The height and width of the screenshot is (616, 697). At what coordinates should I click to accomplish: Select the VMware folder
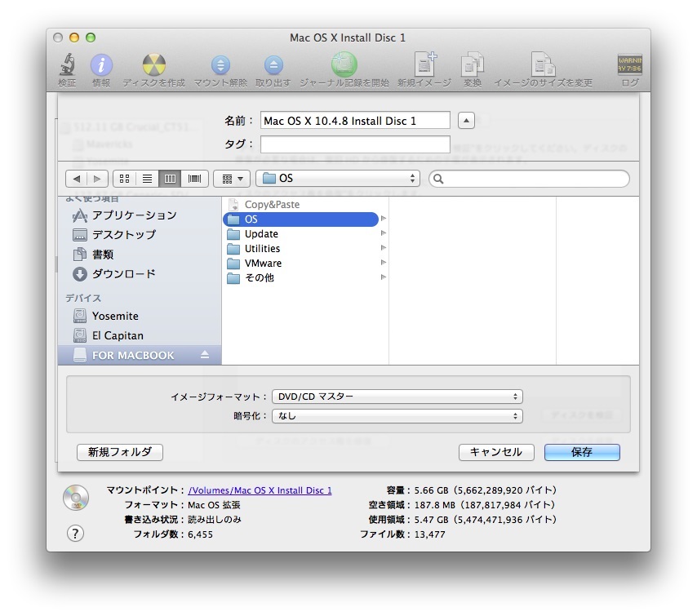[305, 263]
